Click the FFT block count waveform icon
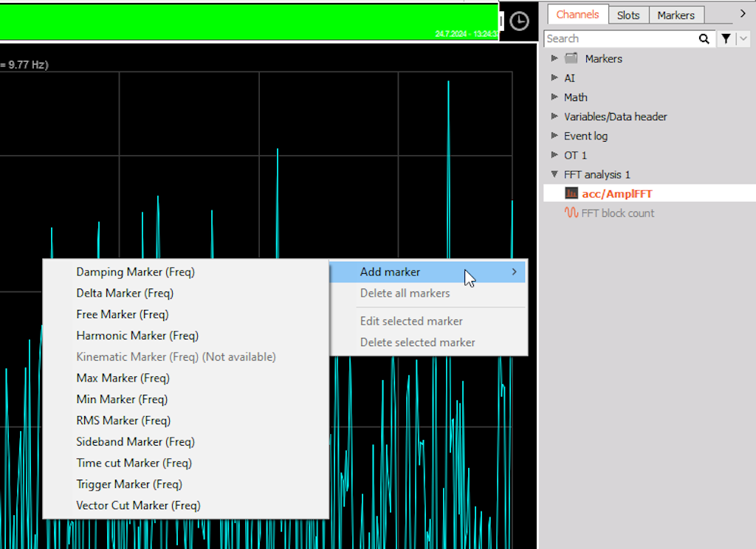Screen dimensions: 756x549 tap(571, 213)
